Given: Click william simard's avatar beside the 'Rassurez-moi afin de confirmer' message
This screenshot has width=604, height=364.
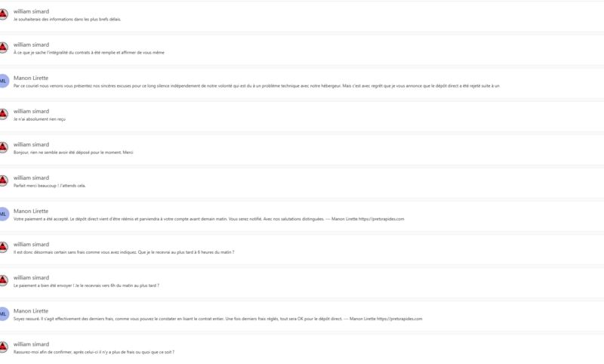Looking at the screenshot, I should point(3,347).
